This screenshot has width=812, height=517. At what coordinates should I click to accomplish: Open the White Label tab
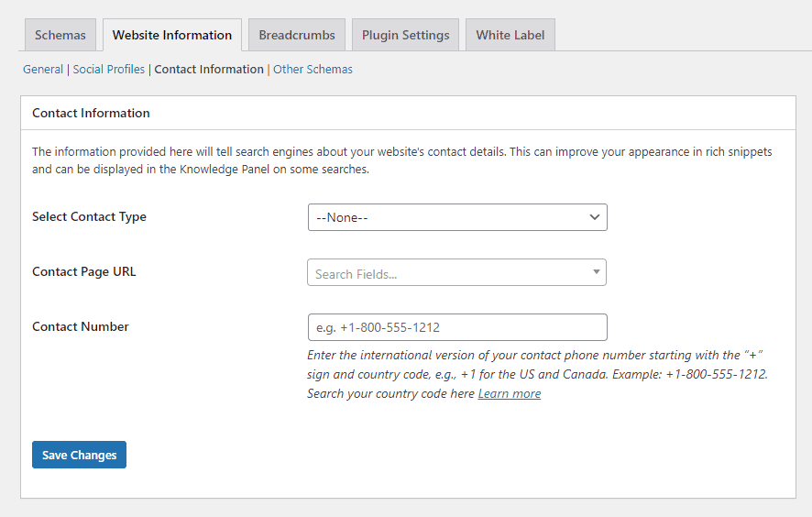[x=510, y=36]
